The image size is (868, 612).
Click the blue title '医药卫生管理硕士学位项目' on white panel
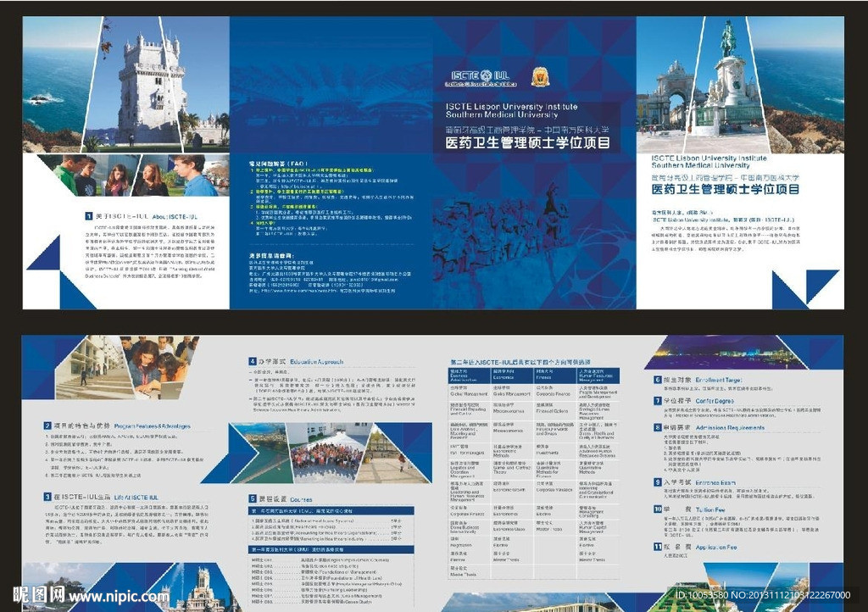pyautogui.click(x=726, y=189)
